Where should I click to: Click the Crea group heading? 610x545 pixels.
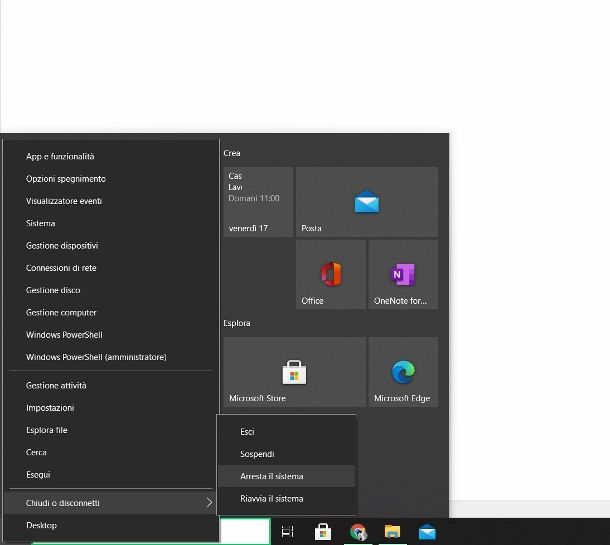coord(232,153)
